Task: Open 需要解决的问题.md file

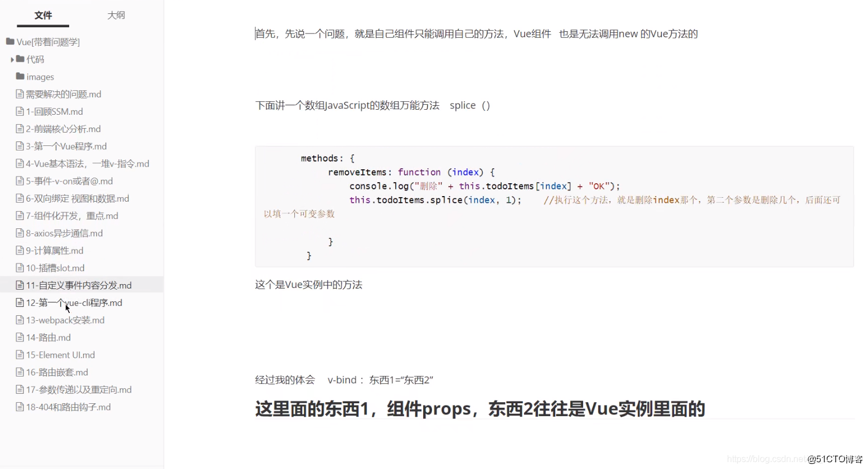Action: [64, 94]
